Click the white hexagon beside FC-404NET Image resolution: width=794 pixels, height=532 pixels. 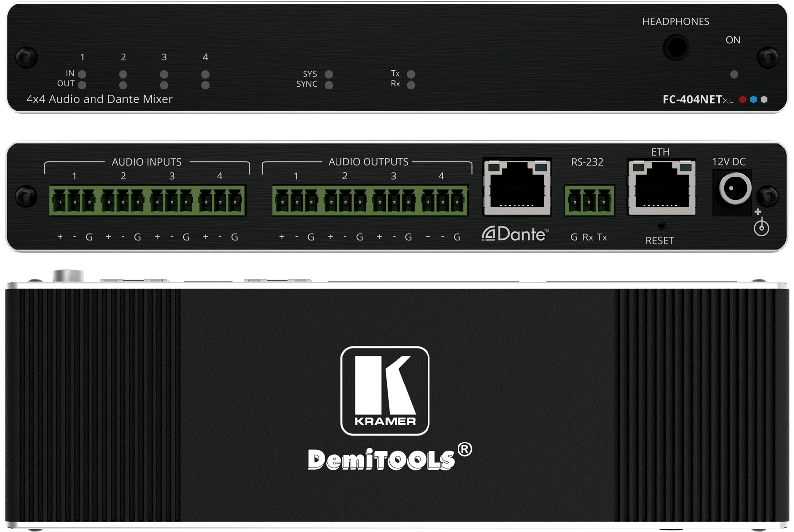click(x=764, y=100)
